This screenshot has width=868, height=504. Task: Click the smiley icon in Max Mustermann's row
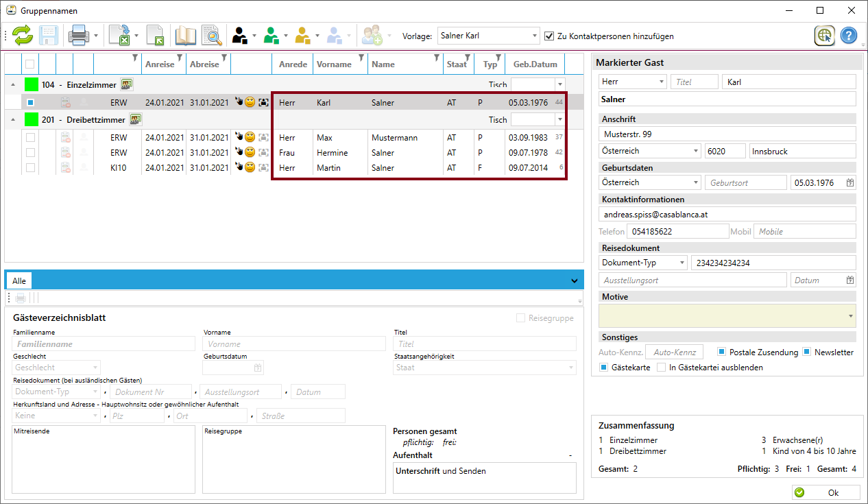click(250, 137)
